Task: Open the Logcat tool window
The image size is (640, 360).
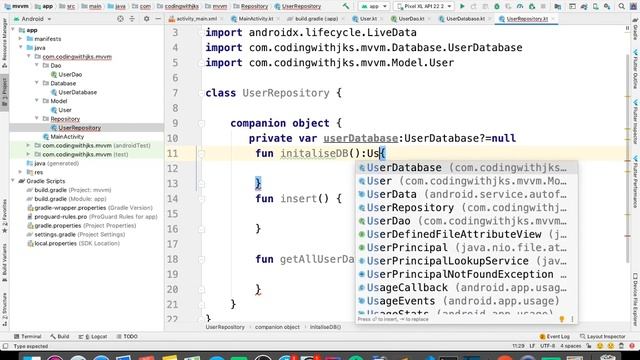Action: (93, 337)
